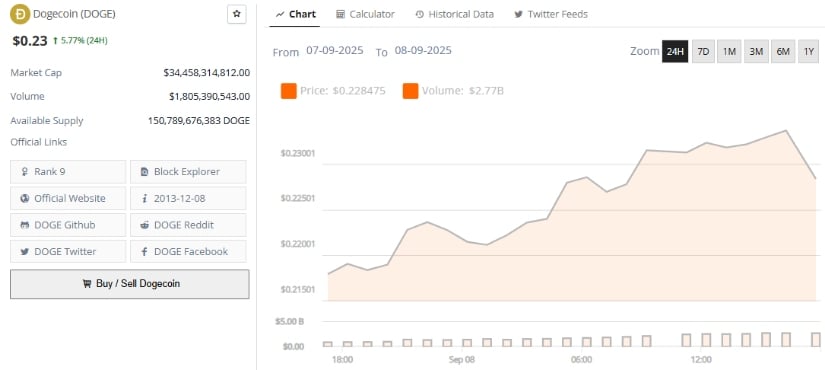Select the 7D zoom range
This screenshot has height=370, width=825.
(703, 52)
